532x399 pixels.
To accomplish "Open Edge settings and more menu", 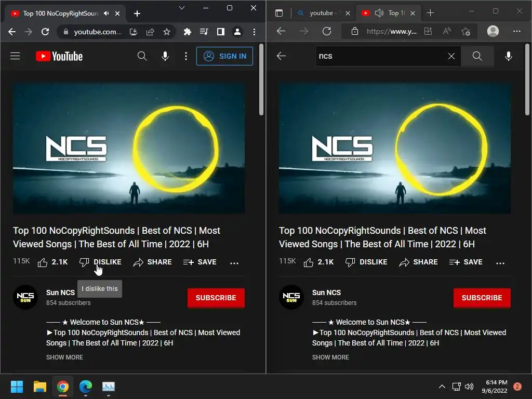I will pos(517,31).
